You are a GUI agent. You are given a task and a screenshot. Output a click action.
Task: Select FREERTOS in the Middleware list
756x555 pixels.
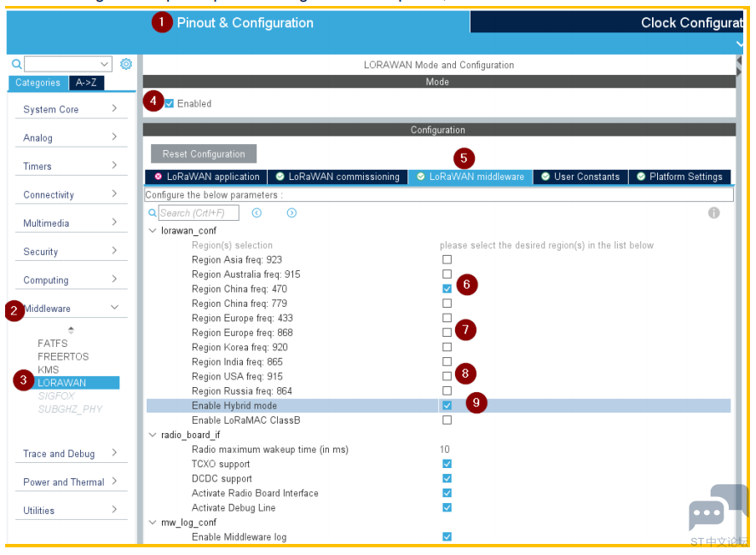63,356
